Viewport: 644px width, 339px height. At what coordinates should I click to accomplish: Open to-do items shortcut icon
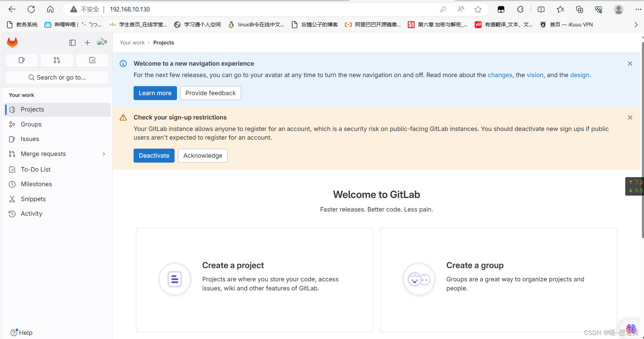pos(92,60)
